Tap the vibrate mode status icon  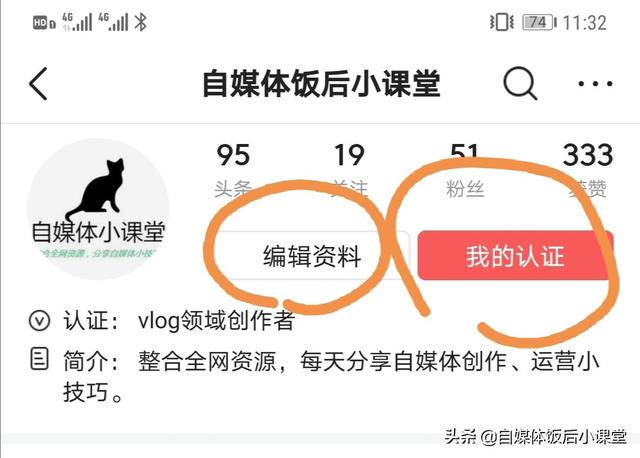pos(502,22)
